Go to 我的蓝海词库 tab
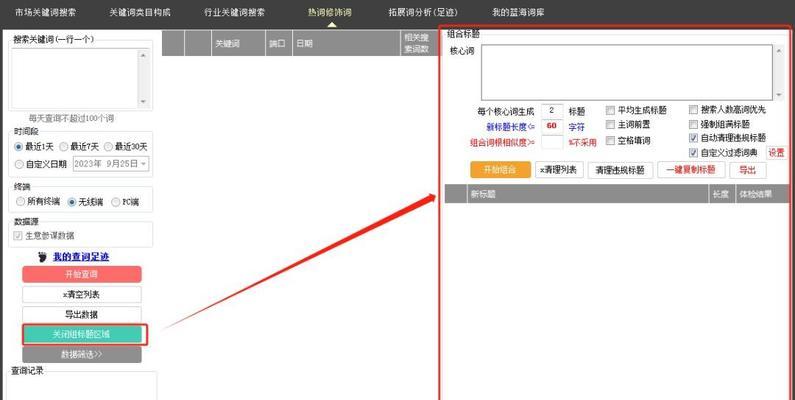Viewport: 795px width, 400px height. 518,12
